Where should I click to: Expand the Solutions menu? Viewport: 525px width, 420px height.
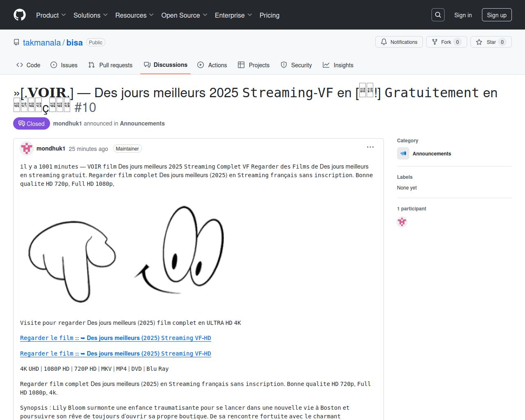pyautogui.click(x=91, y=15)
